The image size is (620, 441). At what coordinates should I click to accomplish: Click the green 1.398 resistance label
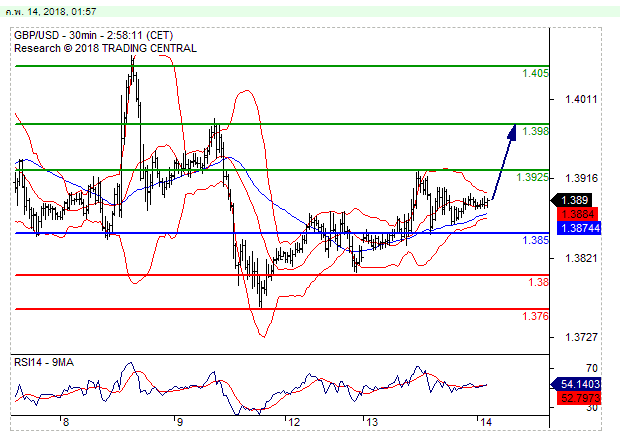click(535, 131)
